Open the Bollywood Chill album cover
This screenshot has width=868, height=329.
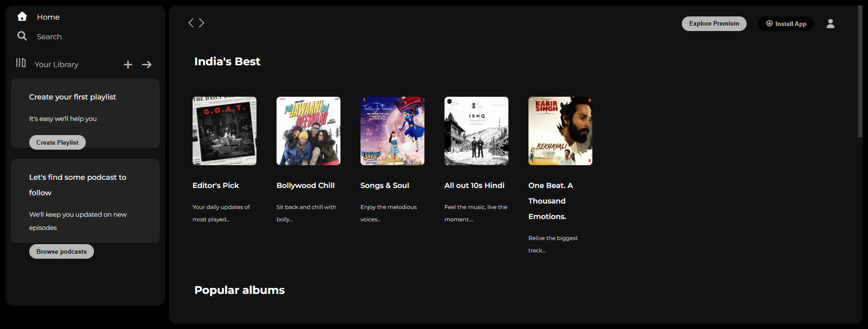309,131
